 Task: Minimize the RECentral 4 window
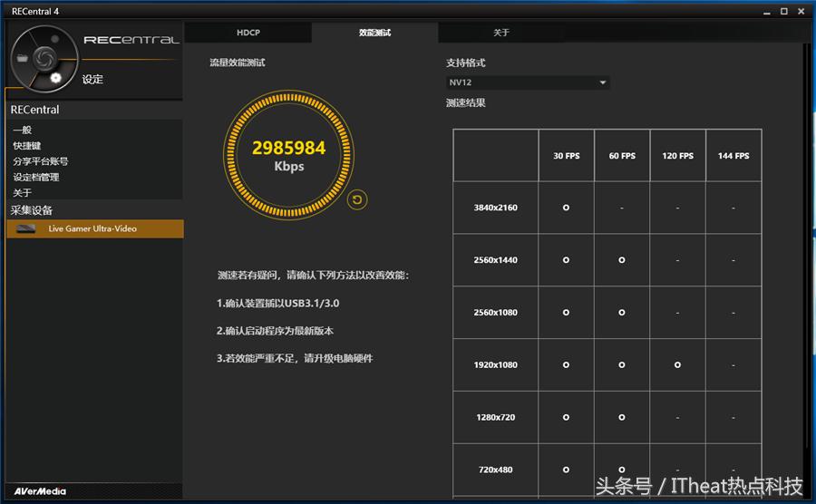coord(766,12)
